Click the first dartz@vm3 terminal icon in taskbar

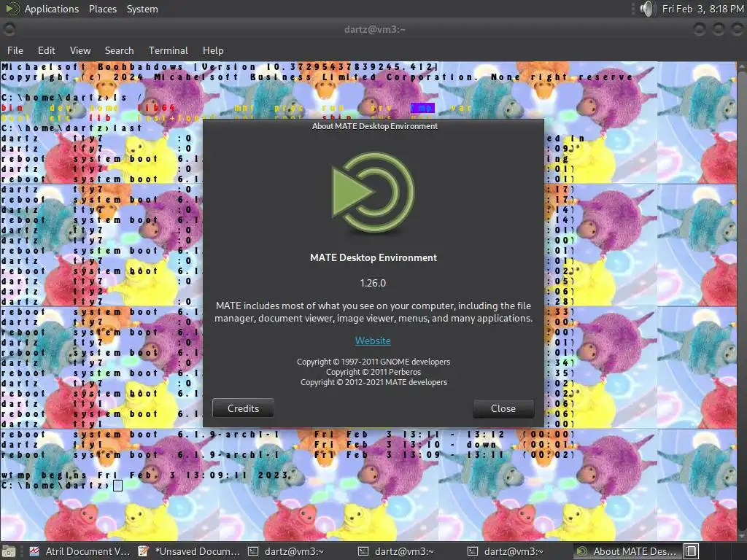coord(253,551)
